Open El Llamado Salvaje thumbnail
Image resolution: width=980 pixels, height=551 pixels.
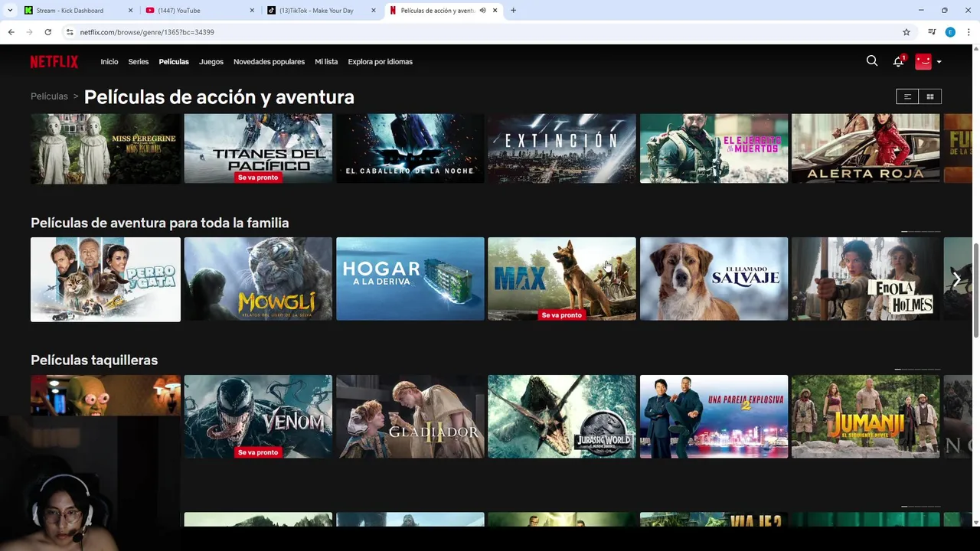(x=714, y=279)
